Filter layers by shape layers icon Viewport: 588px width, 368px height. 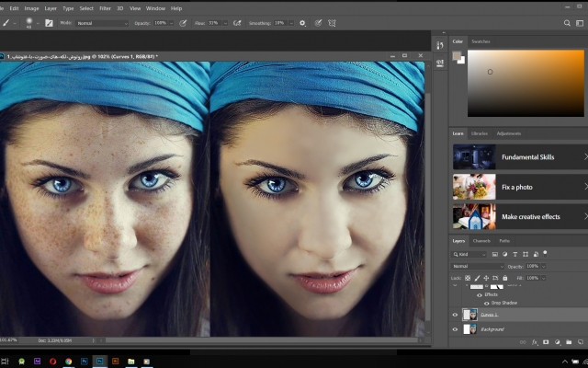pyautogui.click(x=526, y=254)
